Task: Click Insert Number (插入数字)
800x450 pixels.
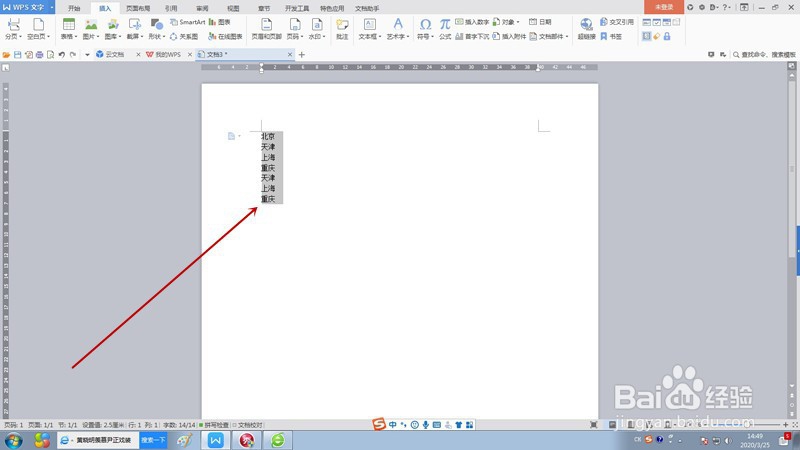Action: click(472, 22)
